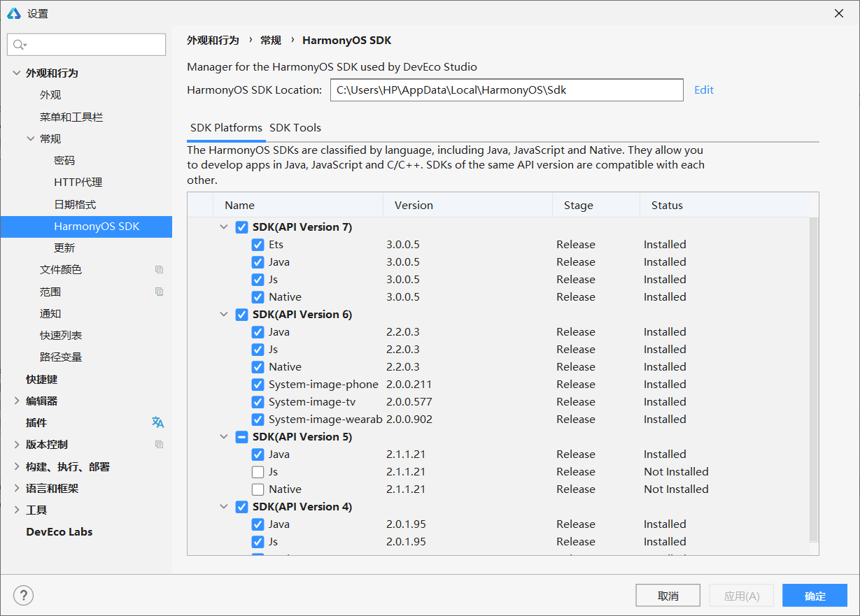Image resolution: width=860 pixels, height=616 pixels.
Task: Sort by the Name column header
Action: point(298,205)
